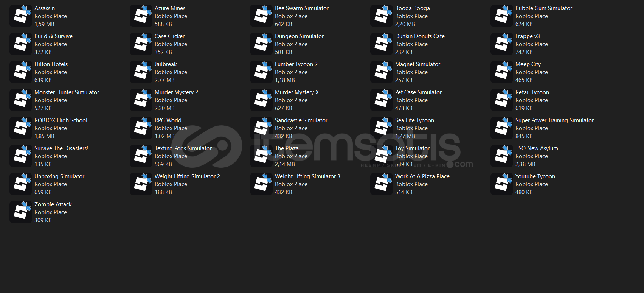Image resolution: width=644 pixels, height=293 pixels.
Task: Select the Bee Swarm Simulator file icon
Action: [262, 16]
